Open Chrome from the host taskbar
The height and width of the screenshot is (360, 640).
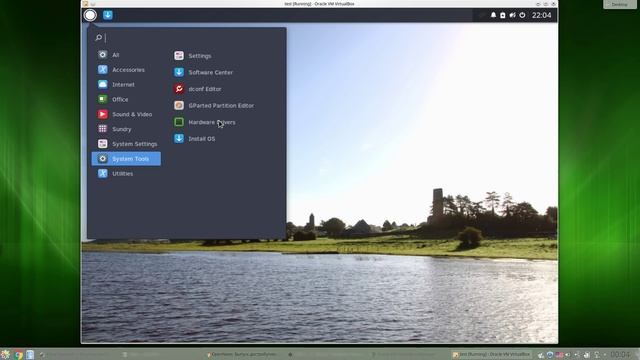tap(19, 355)
